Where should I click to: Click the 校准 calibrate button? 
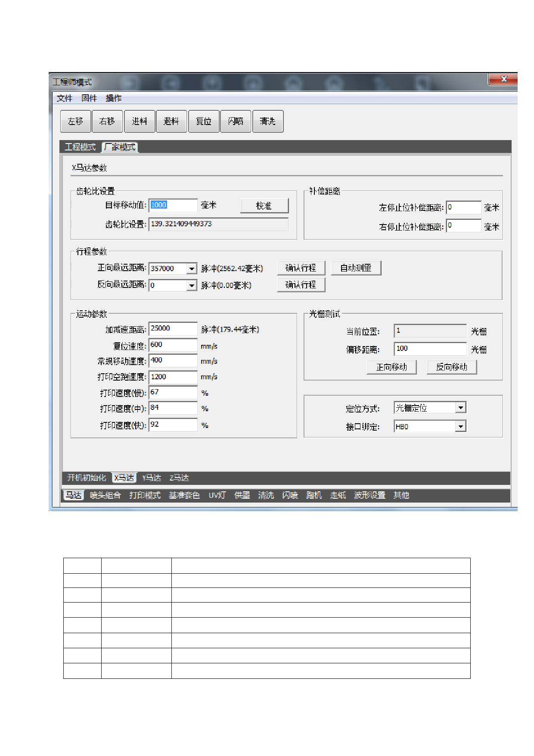click(x=264, y=206)
